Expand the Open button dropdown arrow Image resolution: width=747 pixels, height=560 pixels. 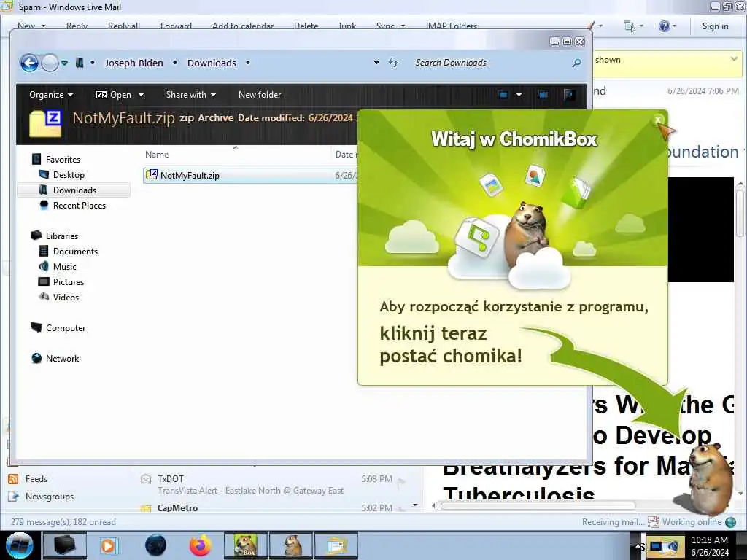pos(141,95)
